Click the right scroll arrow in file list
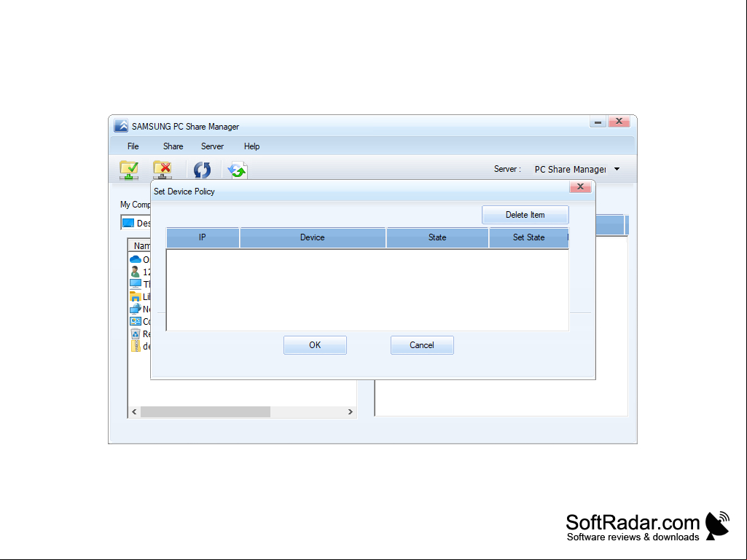This screenshot has width=747, height=560. (x=351, y=411)
